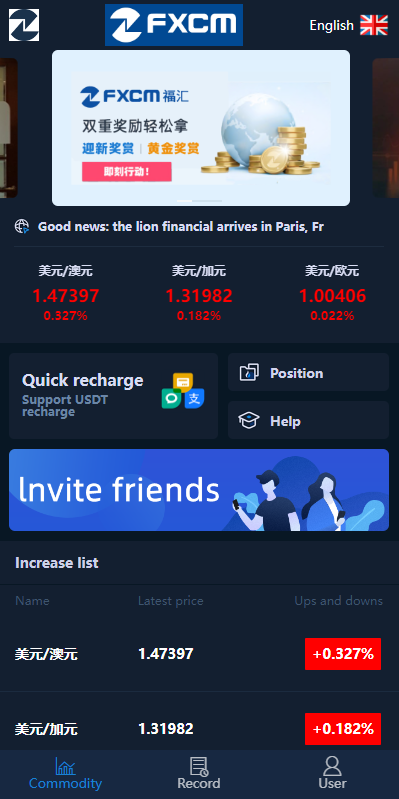The width and height of the screenshot is (399, 799).
Task: Click the graduation cap Help icon
Action: tap(249, 421)
